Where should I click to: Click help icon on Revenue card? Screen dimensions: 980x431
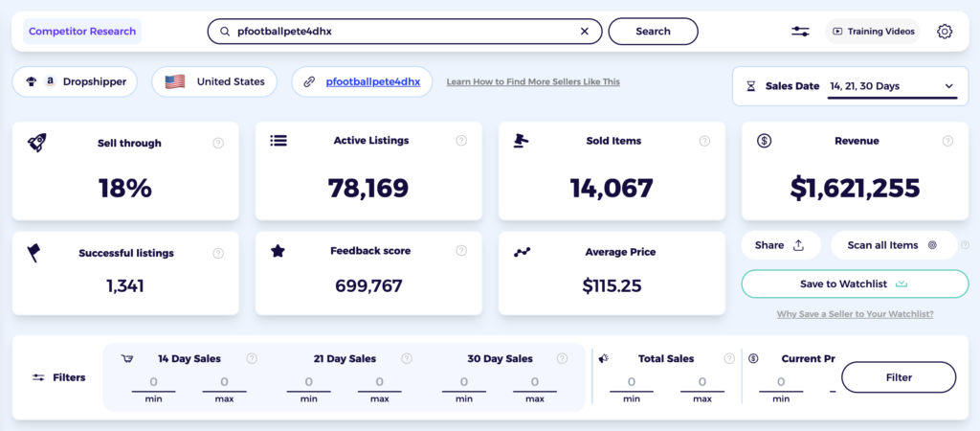pyautogui.click(x=947, y=141)
